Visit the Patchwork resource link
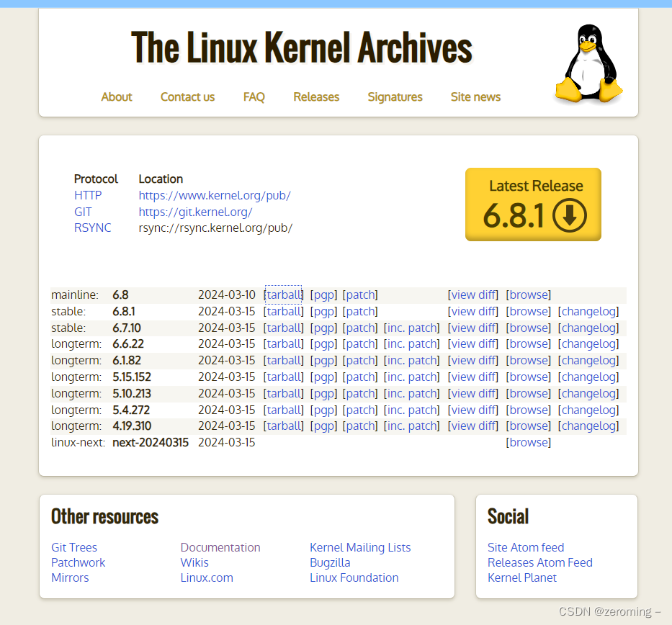 (78, 562)
